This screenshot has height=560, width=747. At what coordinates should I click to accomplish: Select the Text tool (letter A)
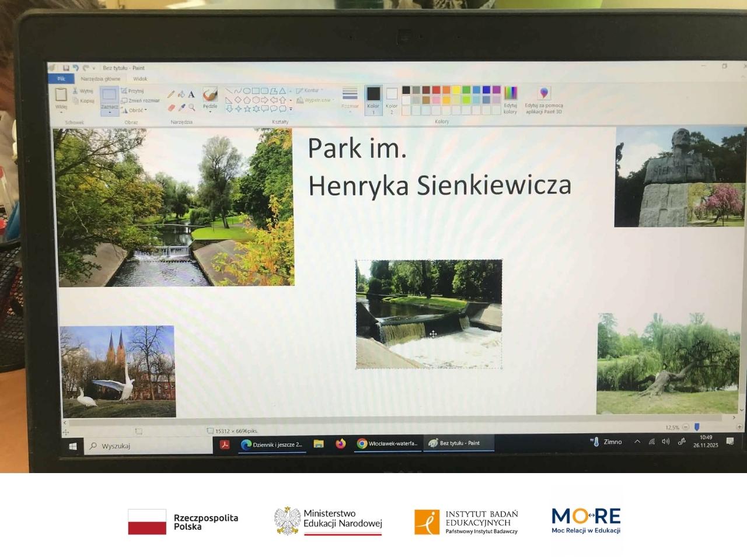click(191, 94)
